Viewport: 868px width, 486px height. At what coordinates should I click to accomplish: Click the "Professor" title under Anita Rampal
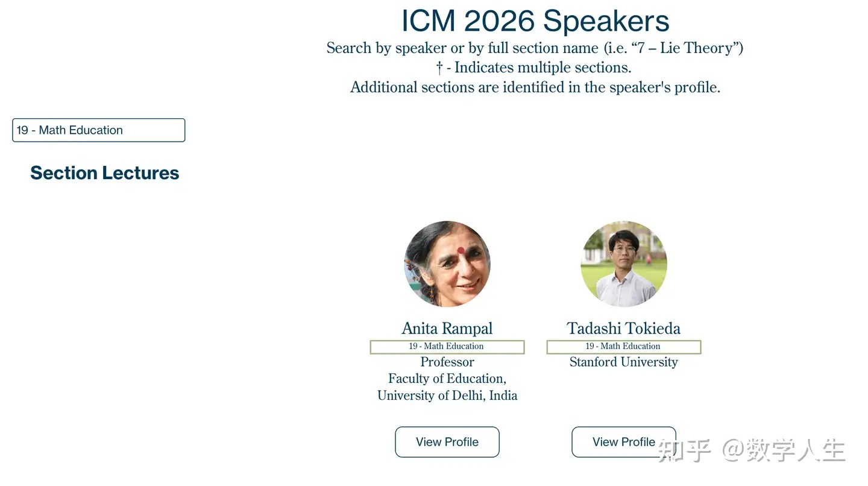(x=447, y=362)
